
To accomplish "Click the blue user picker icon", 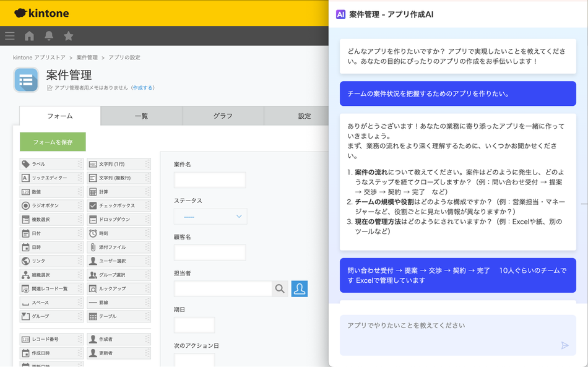I will [299, 288].
